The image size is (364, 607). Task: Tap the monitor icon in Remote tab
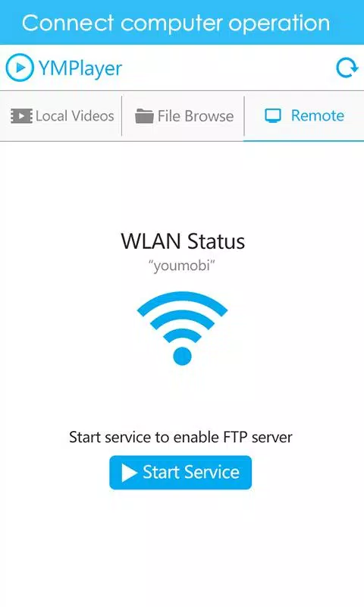(273, 116)
